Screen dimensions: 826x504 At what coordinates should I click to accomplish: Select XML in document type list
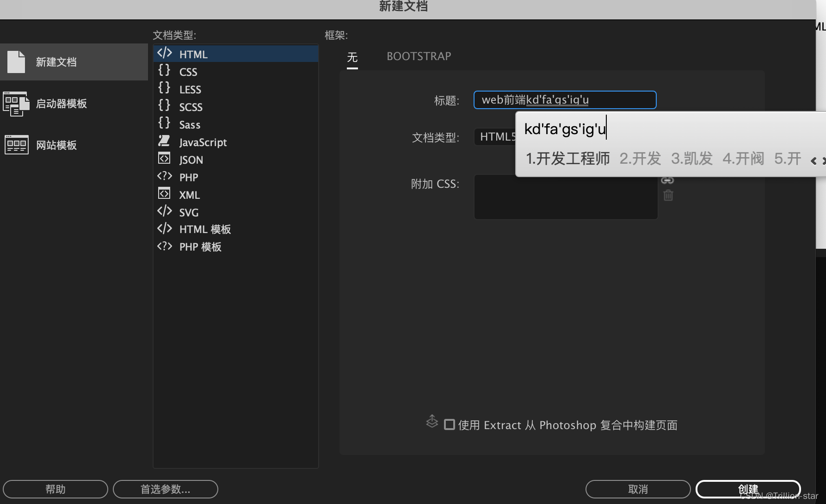(236, 195)
